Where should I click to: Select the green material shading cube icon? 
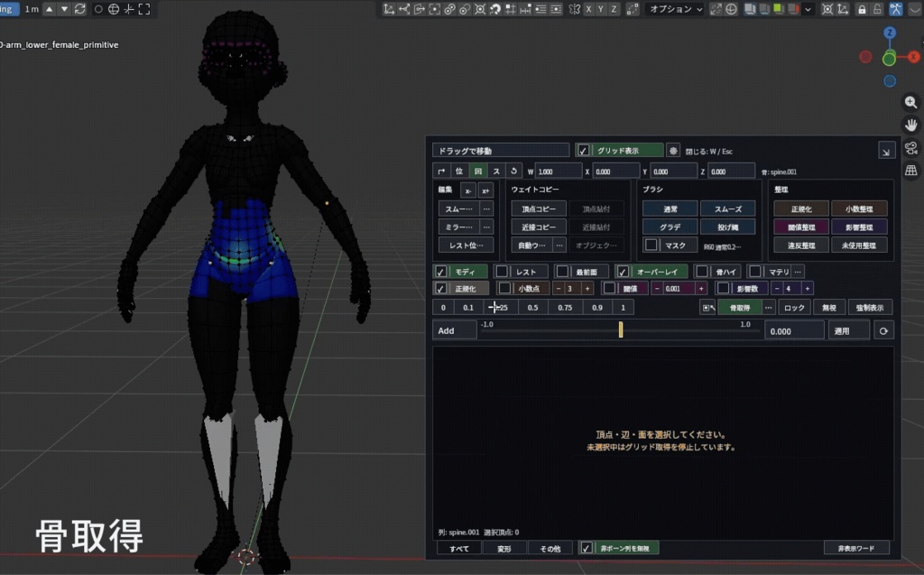[779, 9]
